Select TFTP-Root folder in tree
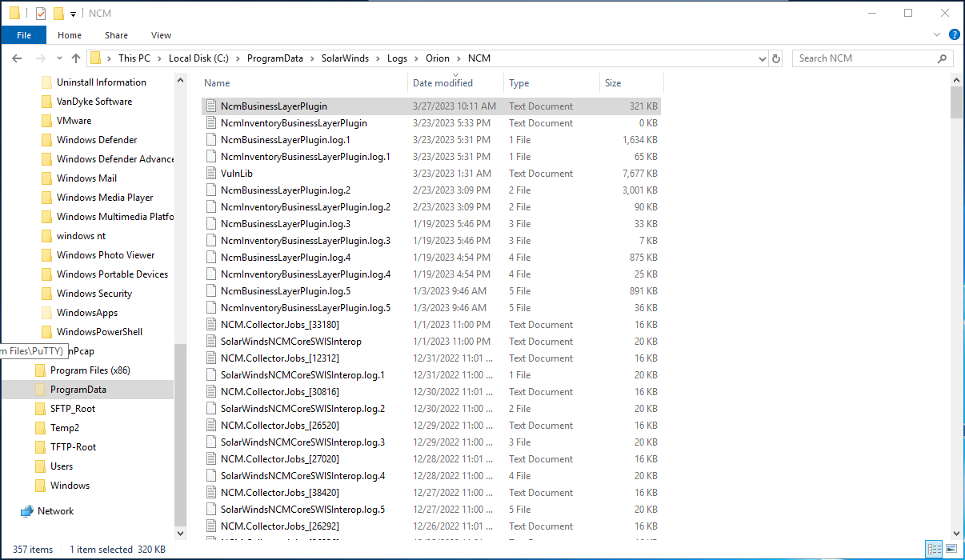The image size is (965, 560). click(x=73, y=447)
